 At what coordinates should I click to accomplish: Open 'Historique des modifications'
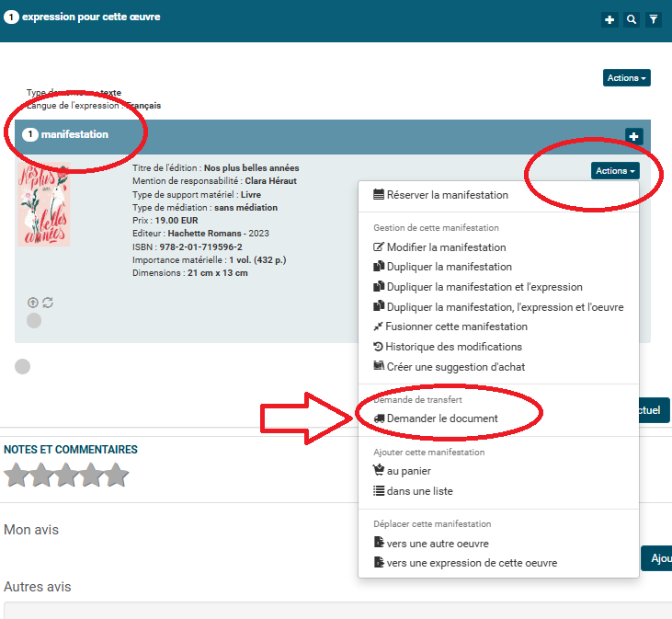point(453,347)
